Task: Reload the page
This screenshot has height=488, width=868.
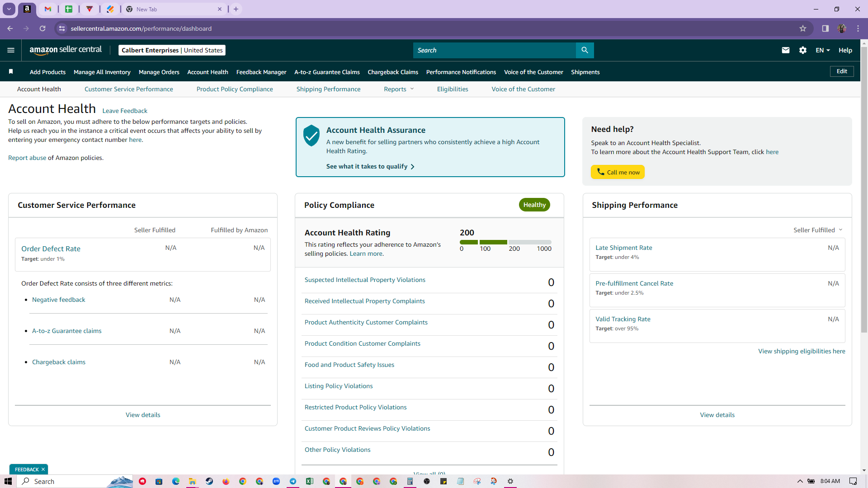Action: 42,28
